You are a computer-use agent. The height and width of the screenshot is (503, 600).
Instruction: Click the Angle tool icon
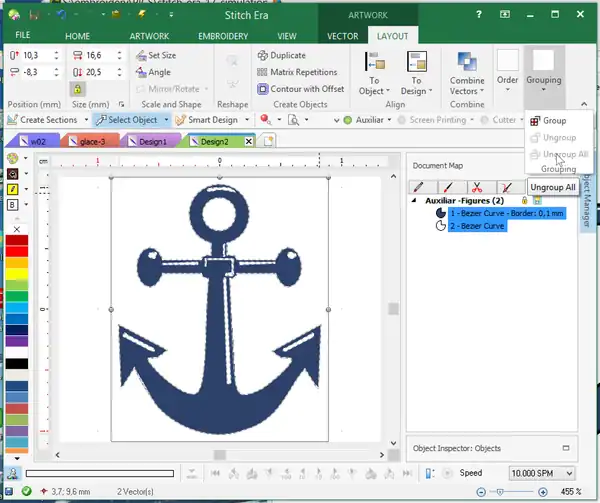140,72
